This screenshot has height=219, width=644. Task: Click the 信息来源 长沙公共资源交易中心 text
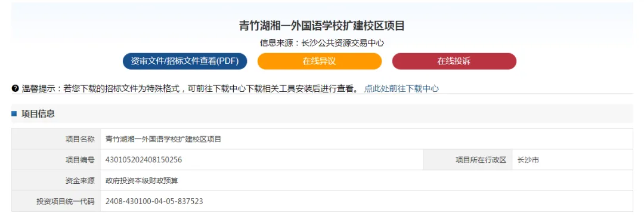[x=322, y=43]
